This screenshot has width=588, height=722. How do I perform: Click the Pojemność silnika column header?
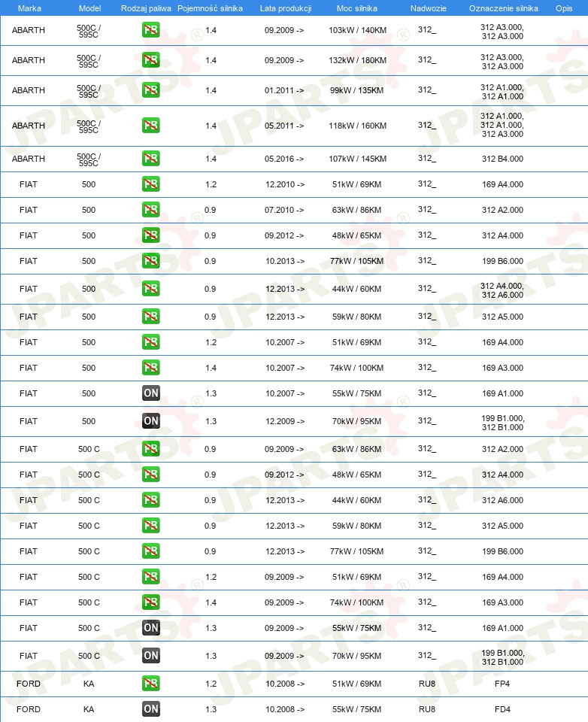click(210, 8)
